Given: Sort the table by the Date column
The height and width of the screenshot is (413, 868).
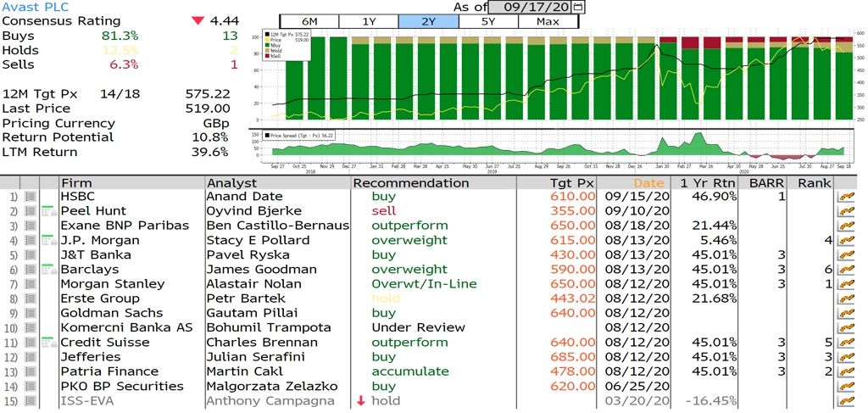Looking at the screenshot, I should click(634, 182).
